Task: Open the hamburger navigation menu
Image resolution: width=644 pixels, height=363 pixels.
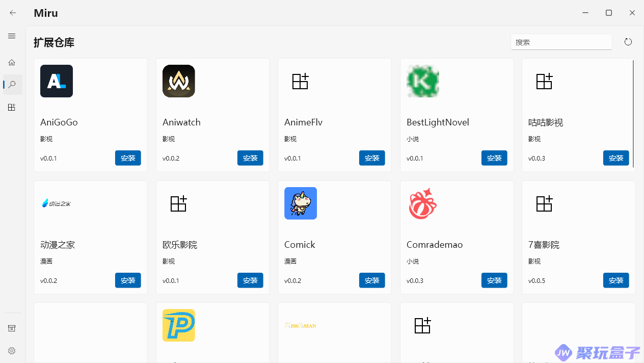Action: tap(12, 36)
